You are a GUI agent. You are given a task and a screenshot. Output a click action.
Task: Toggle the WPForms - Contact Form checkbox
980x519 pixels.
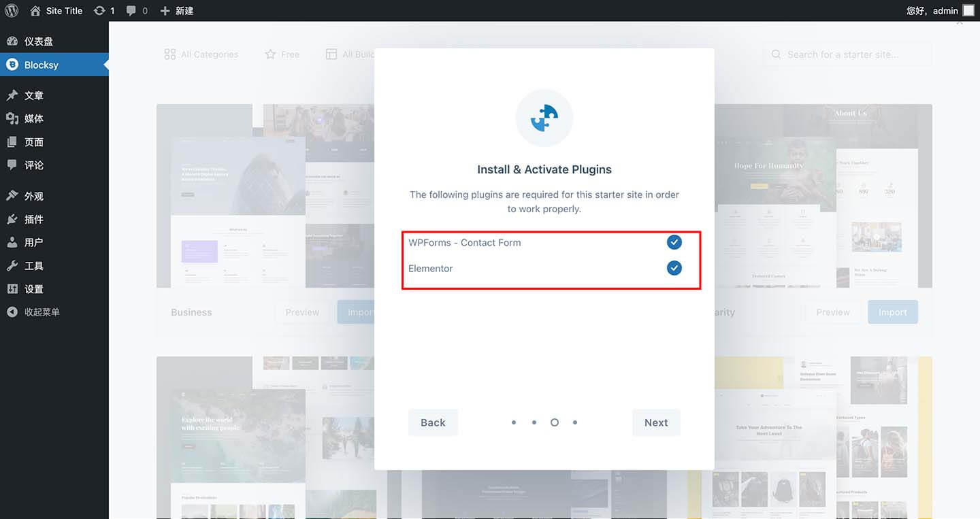point(674,242)
